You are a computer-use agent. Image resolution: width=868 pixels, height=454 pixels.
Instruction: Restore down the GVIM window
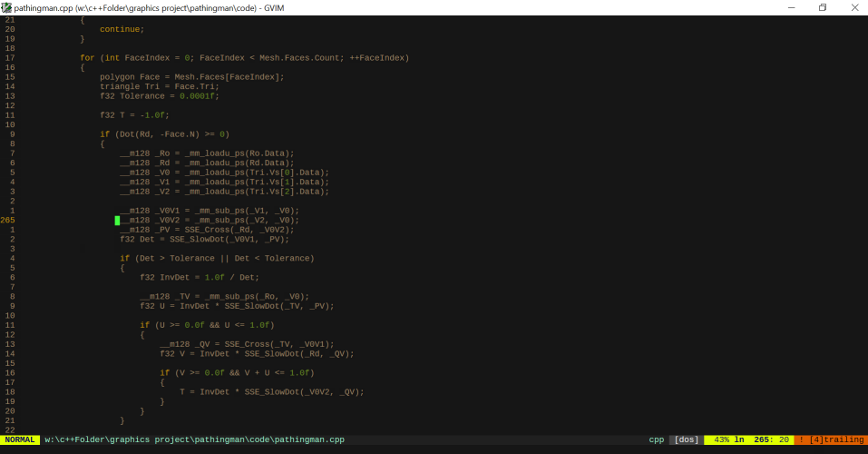(x=823, y=8)
